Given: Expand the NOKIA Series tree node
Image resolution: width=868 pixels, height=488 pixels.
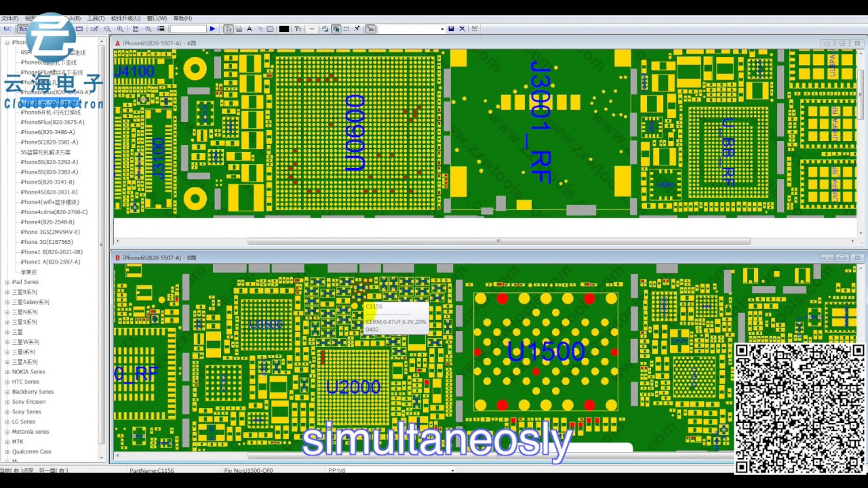Looking at the screenshot, I should [x=7, y=372].
